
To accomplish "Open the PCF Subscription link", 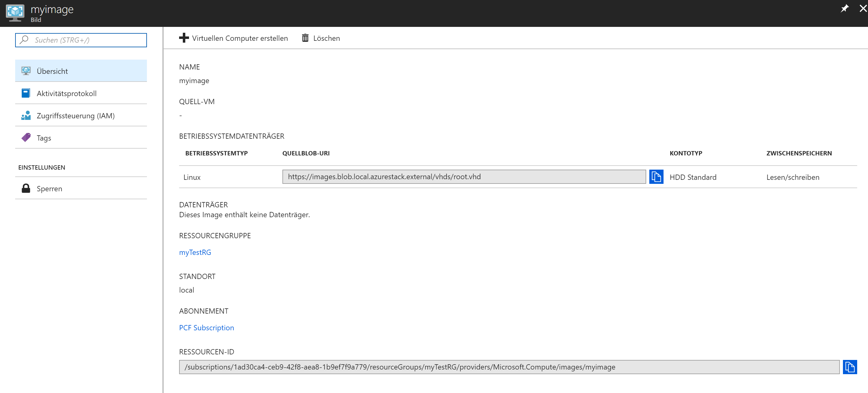I will coord(207,327).
